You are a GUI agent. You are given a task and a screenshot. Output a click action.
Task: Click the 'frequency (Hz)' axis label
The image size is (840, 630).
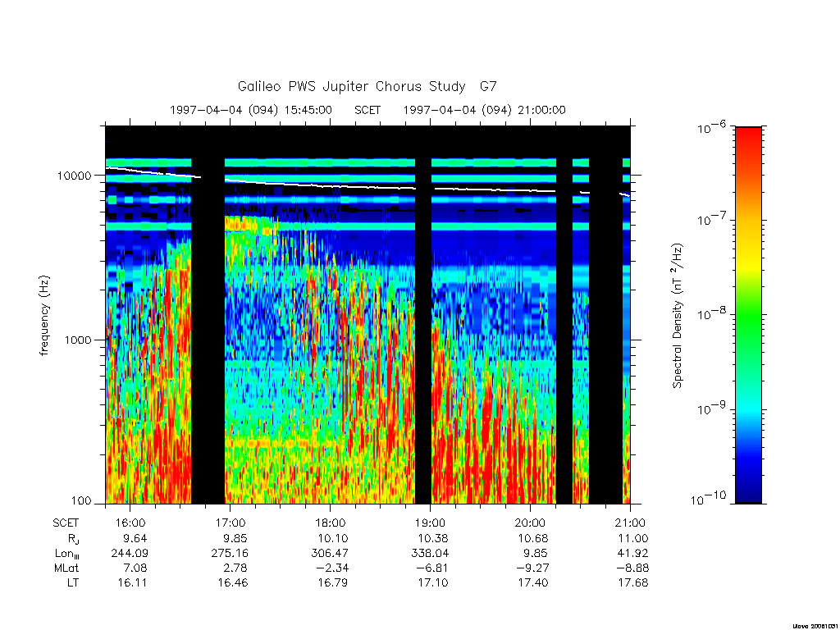click(44, 315)
